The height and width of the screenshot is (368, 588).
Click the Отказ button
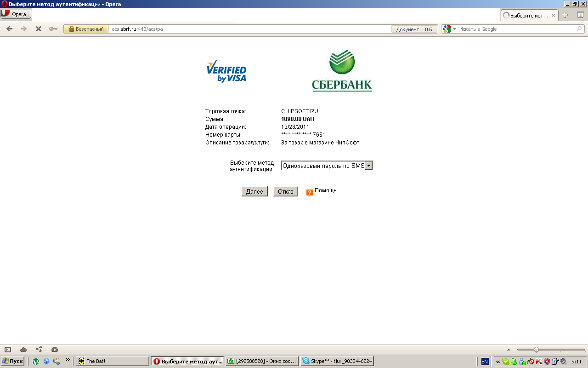286,191
